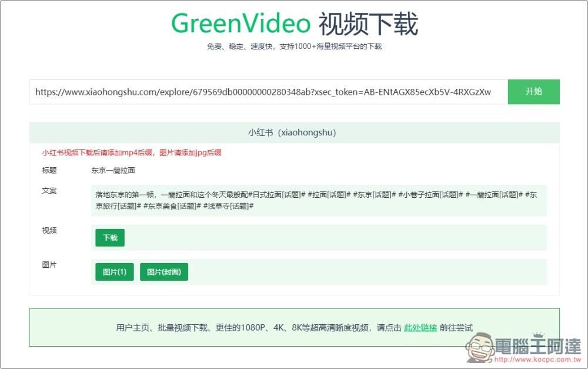Select the title text 东京一蘭拉面
The height and width of the screenshot is (369, 588).
pyautogui.click(x=113, y=171)
